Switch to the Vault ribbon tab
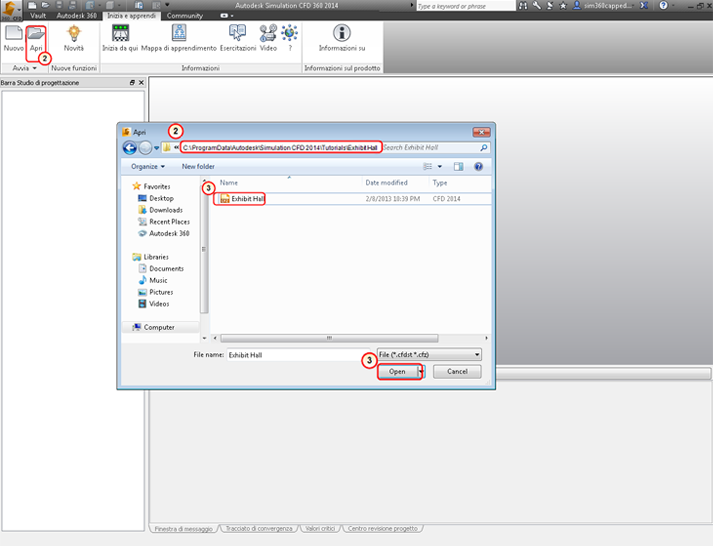This screenshot has height=546, width=714. click(x=38, y=15)
